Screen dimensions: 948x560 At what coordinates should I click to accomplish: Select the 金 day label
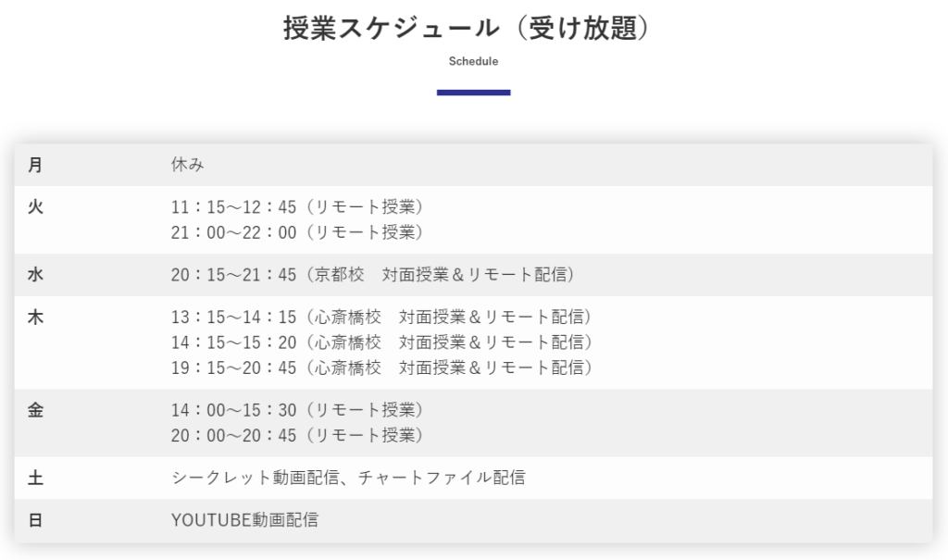tap(35, 410)
